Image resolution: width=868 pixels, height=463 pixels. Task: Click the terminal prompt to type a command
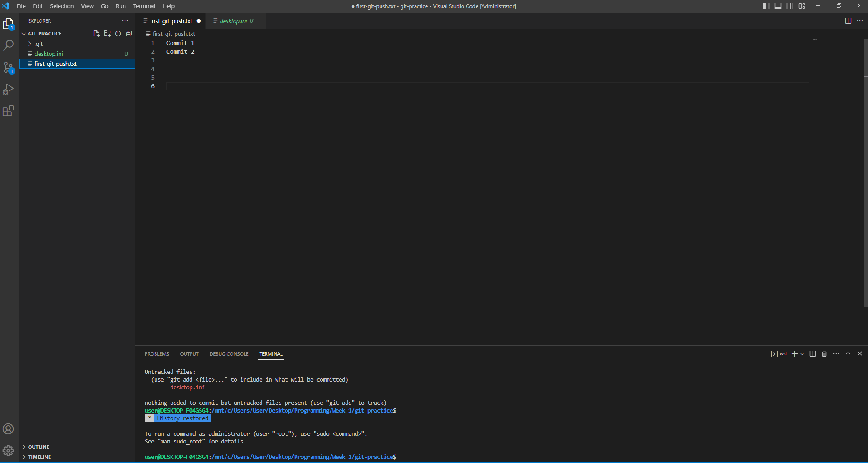pyautogui.click(x=409, y=457)
